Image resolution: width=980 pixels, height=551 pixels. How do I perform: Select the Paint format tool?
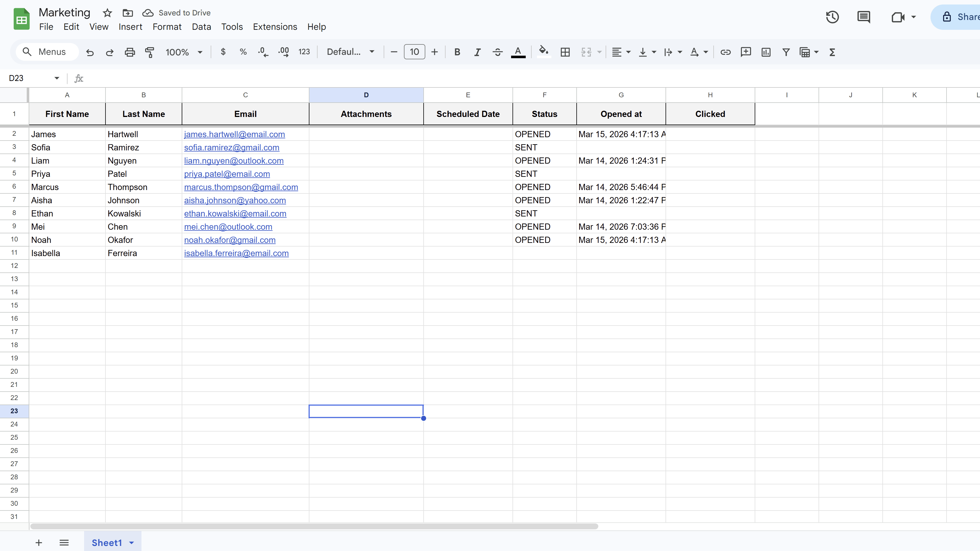pyautogui.click(x=150, y=52)
